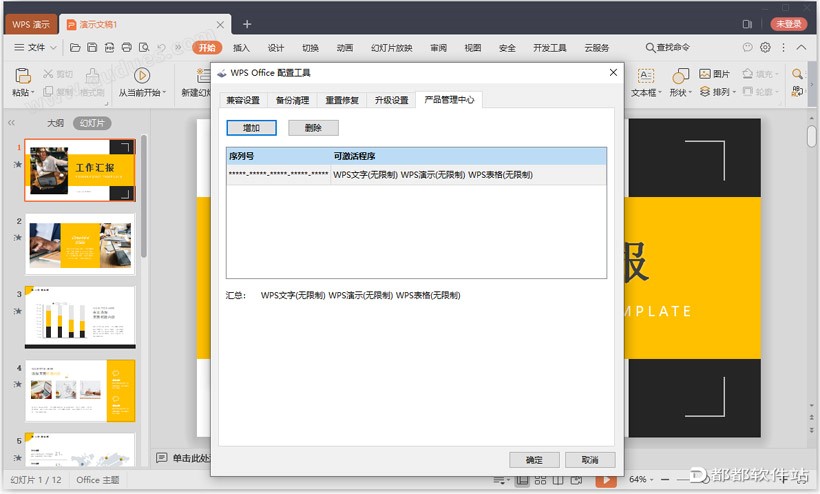
Task: Switch to the 大纲 outline view tab
Action: click(55, 123)
